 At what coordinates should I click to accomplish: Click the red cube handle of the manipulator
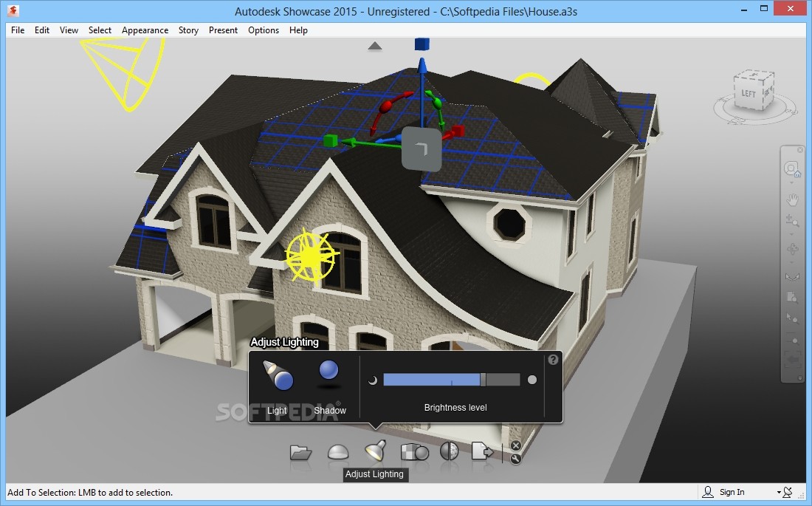pos(457,131)
